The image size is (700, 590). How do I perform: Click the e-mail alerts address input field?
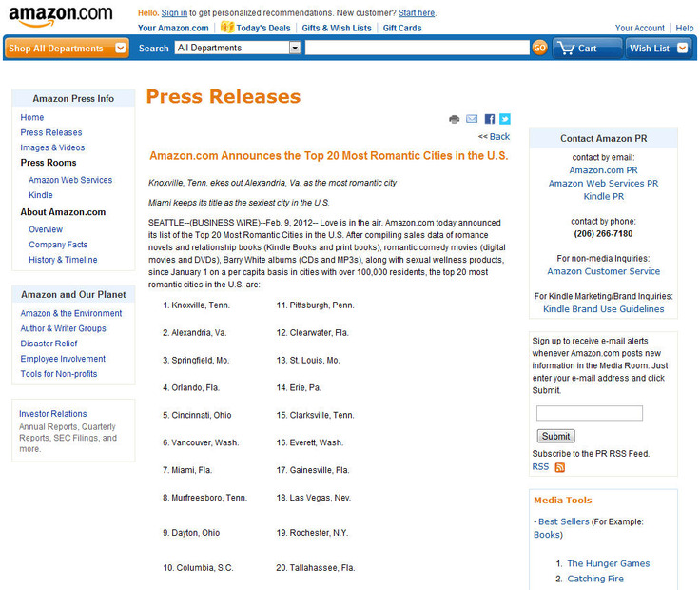(590, 413)
